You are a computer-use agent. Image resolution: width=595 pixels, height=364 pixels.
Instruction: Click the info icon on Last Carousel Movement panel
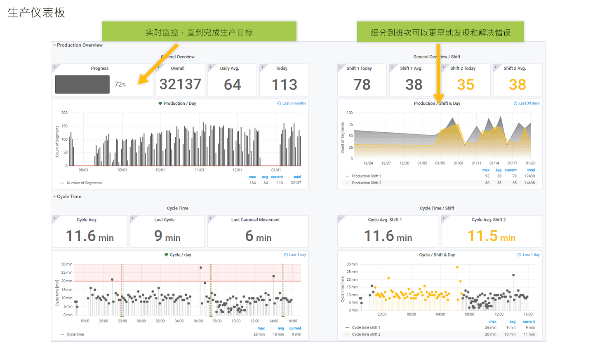coord(210,218)
